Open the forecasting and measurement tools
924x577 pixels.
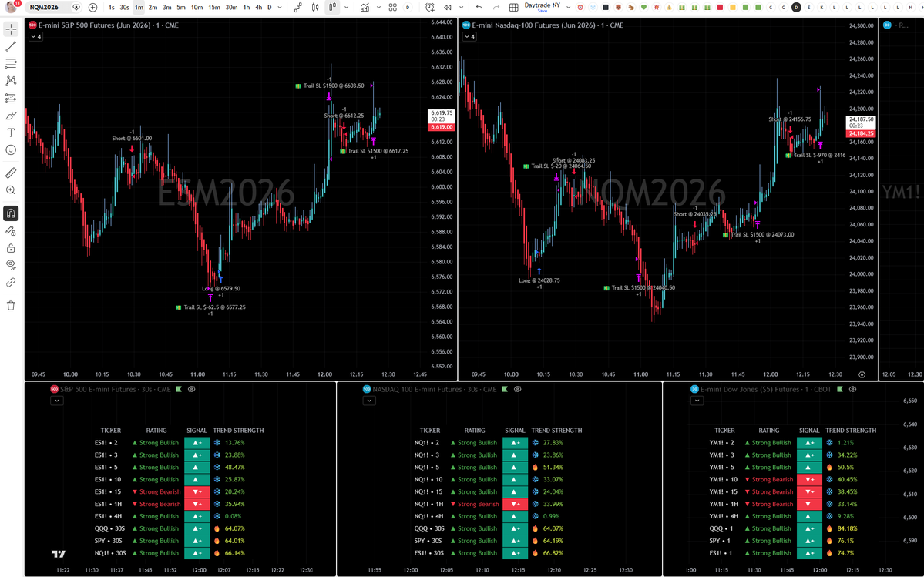click(11, 98)
